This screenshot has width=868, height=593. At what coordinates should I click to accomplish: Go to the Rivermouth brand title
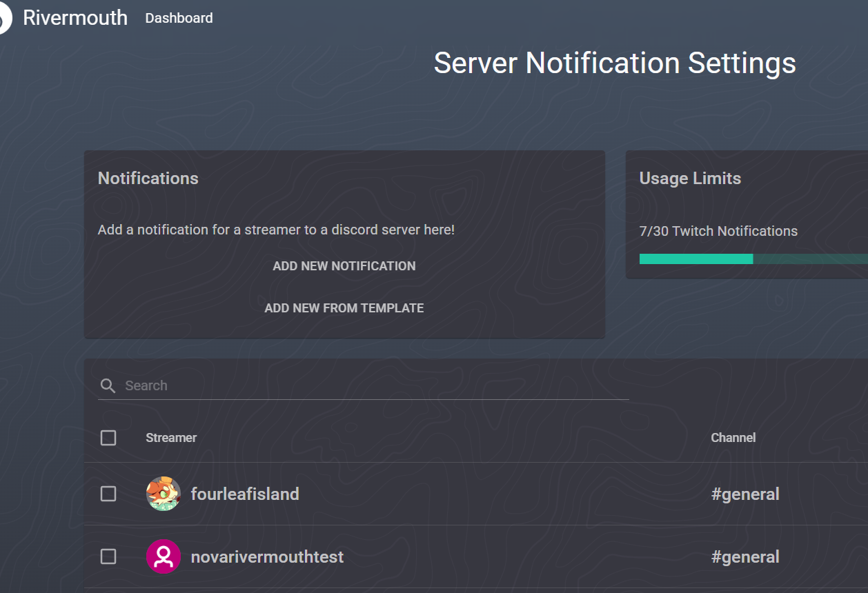(x=75, y=18)
